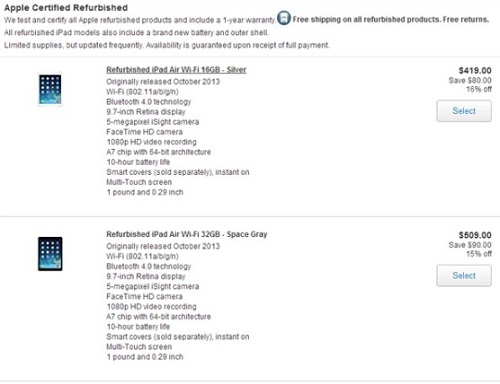Click the $419.00 price label
Image resolution: width=500 pixels, height=384 pixels.
pyautogui.click(x=475, y=70)
